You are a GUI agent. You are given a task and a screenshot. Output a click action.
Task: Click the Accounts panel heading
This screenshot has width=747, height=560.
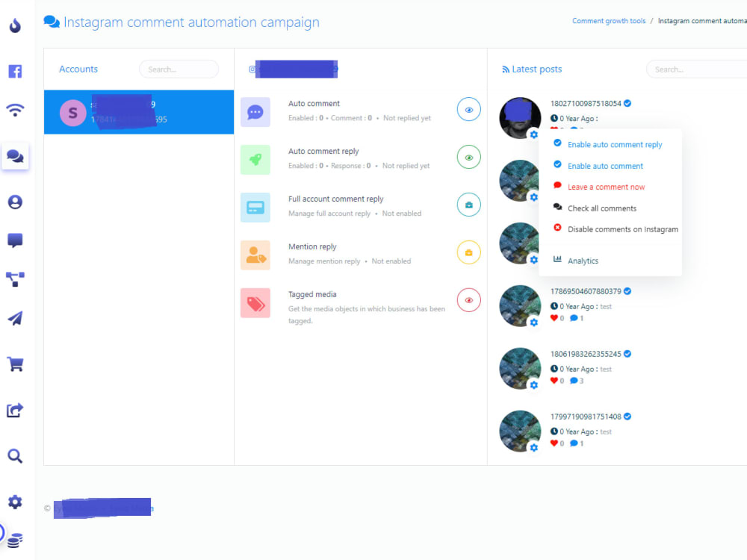click(78, 69)
